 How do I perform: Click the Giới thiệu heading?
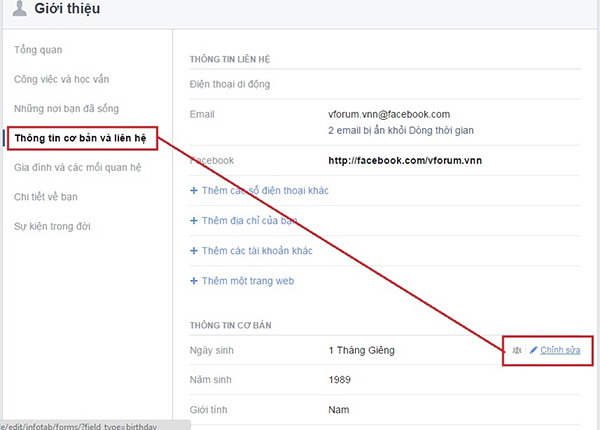coord(67,8)
